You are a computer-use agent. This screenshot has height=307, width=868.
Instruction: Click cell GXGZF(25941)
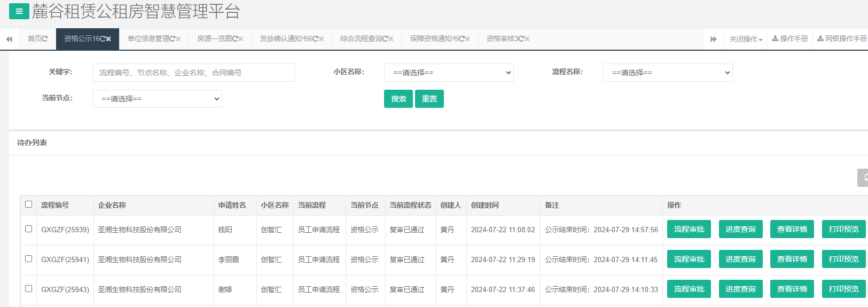coord(65,259)
